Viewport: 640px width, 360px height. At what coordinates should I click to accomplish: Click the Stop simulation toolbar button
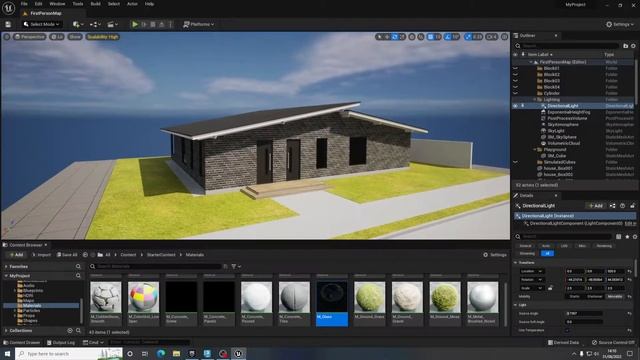(153, 24)
